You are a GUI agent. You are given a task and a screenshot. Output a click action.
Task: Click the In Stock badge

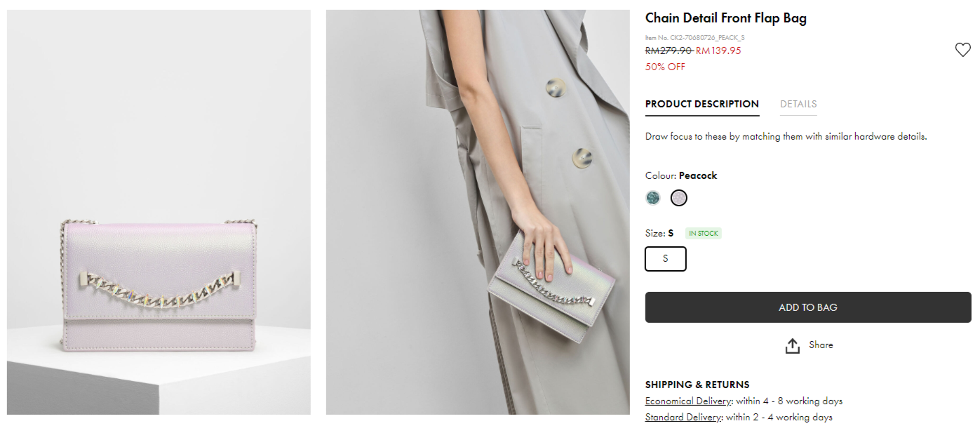click(x=704, y=234)
